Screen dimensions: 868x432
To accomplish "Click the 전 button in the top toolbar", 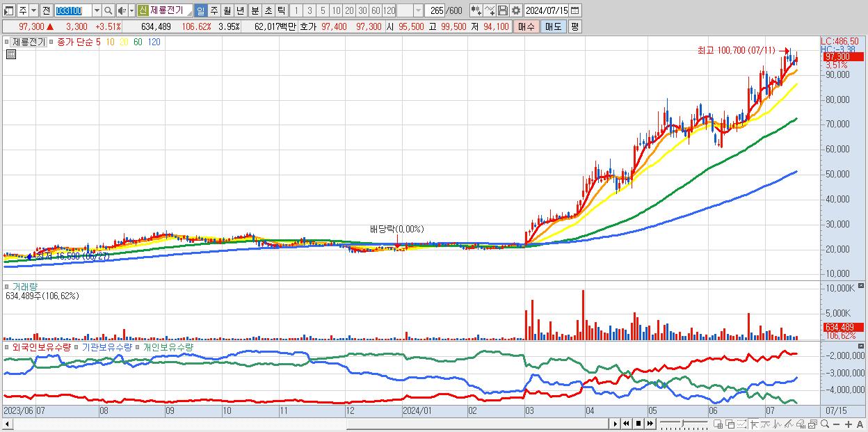I will pyautogui.click(x=47, y=10).
